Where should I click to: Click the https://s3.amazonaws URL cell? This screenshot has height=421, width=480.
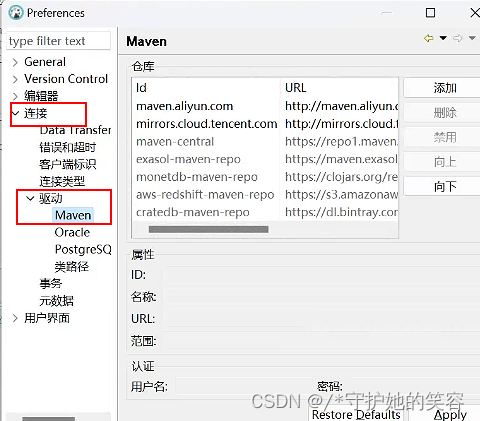click(x=341, y=194)
